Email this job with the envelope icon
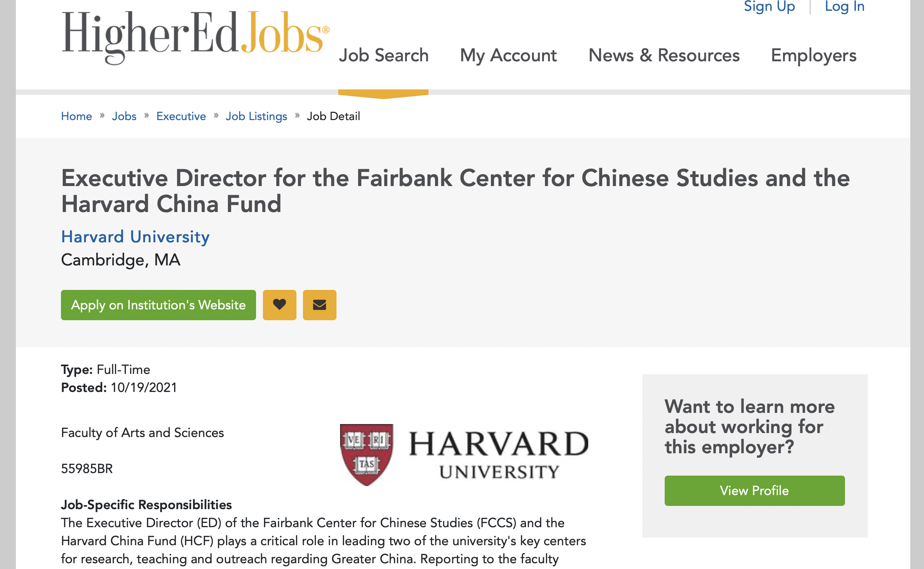Screen dimensions: 924x569 tap(320, 305)
